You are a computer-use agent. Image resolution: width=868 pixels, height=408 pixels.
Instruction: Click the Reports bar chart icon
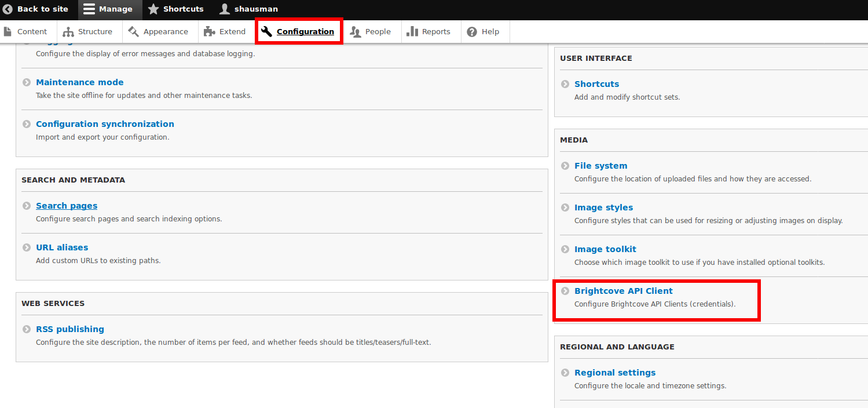tap(413, 31)
